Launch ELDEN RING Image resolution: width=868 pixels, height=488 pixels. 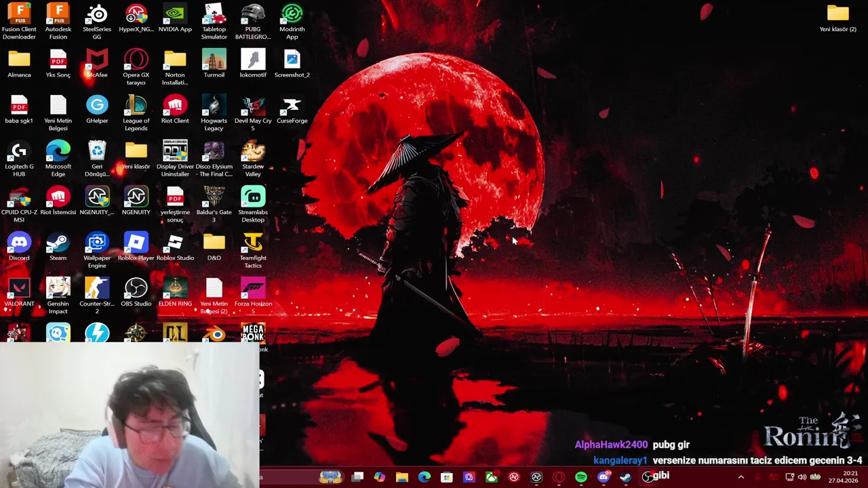click(x=175, y=293)
